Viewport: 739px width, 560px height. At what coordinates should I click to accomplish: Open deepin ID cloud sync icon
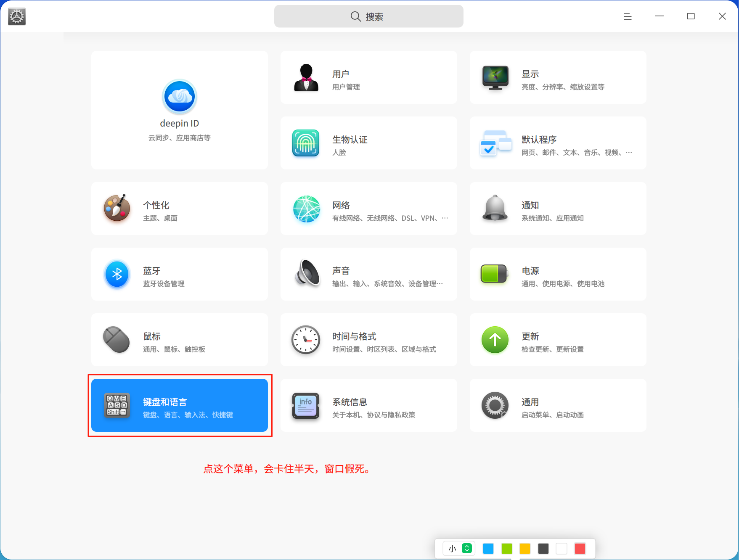(180, 97)
